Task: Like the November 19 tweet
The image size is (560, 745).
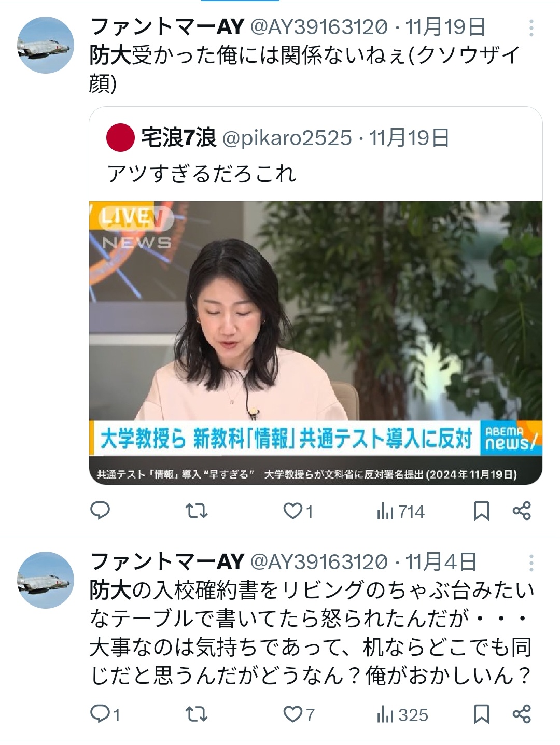Action: click(298, 511)
